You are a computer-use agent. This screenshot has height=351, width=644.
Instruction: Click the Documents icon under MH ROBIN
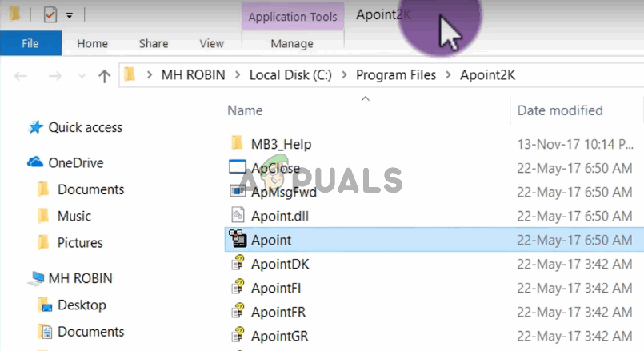45,331
